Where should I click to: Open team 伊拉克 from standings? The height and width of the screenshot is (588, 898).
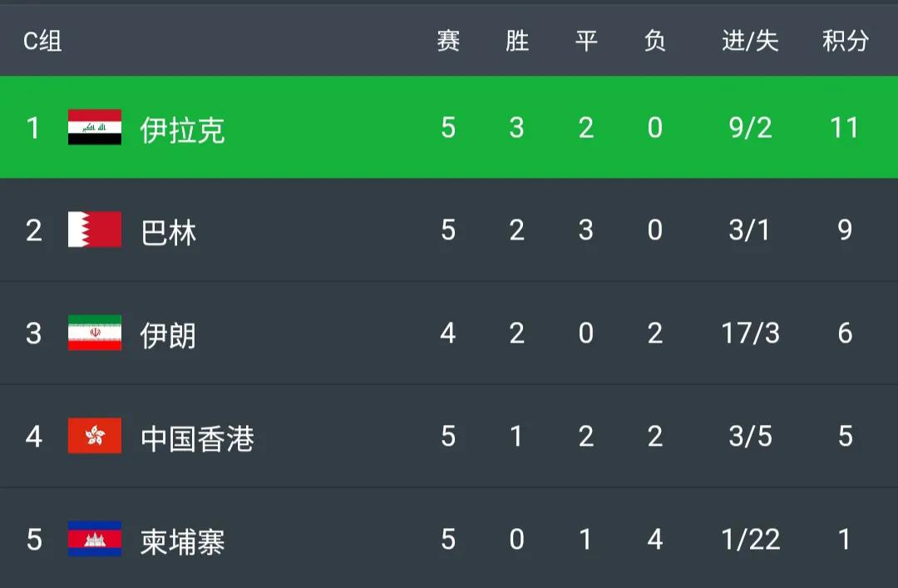182,129
